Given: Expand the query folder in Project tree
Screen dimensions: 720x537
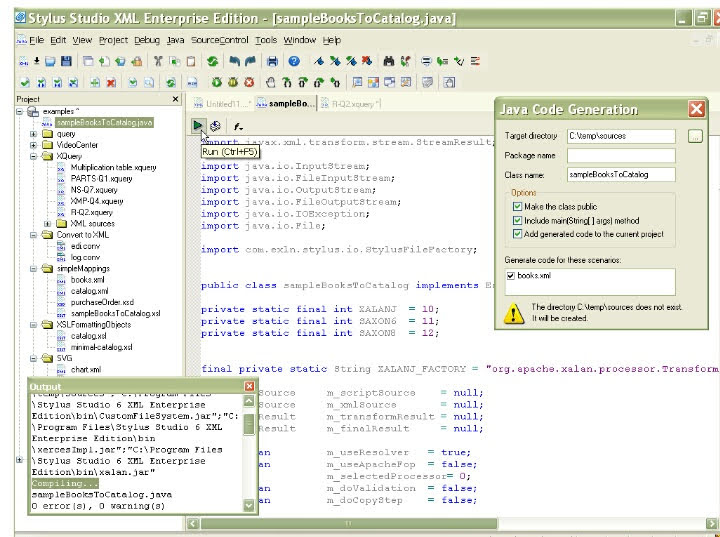Looking at the screenshot, I should [x=34, y=133].
